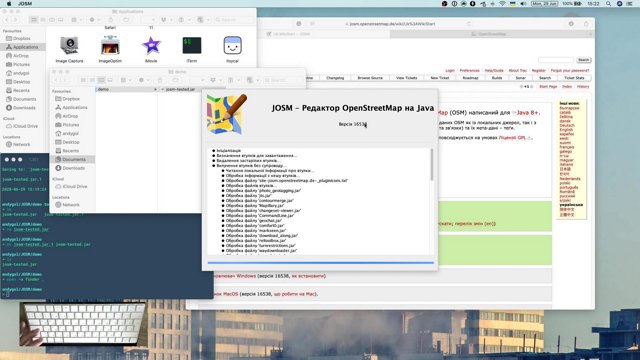Screen dimensions: 640x360
Task: Open the Apple menu
Action: (x=9, y=4)
